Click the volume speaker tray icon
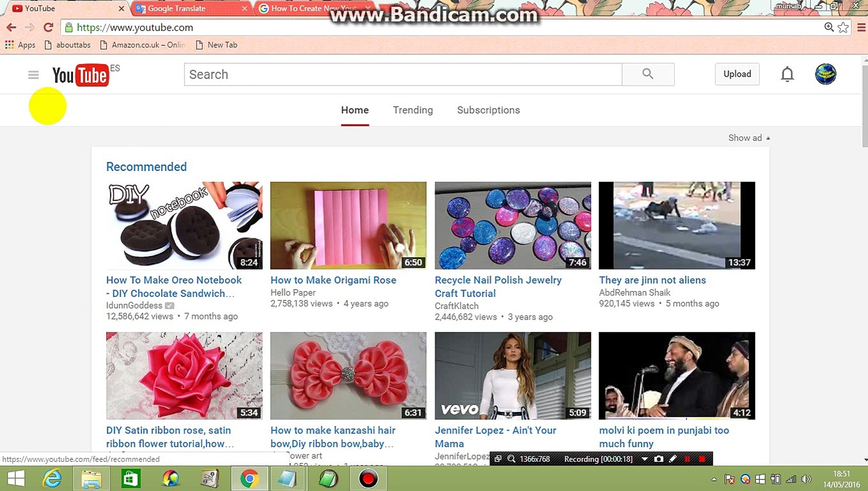 point(807,479)
